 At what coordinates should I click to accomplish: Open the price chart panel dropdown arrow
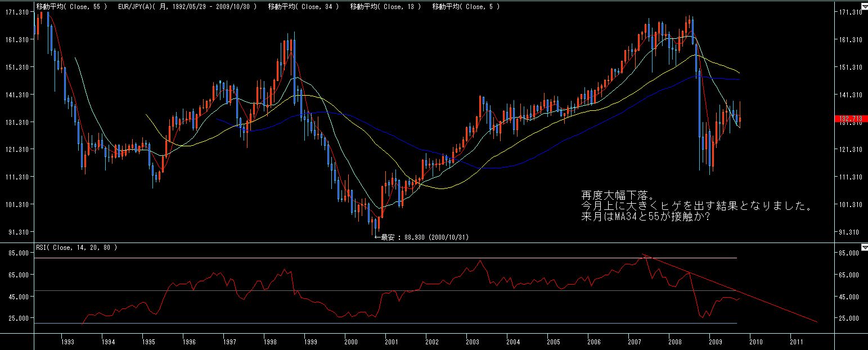tap(864, 7)
